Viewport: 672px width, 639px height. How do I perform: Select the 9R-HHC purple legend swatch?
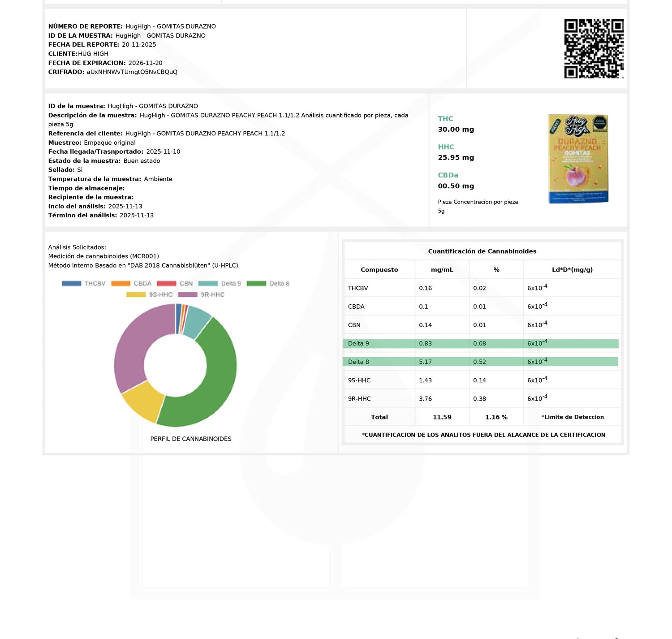pyautogui.click(x=188, y=294)
